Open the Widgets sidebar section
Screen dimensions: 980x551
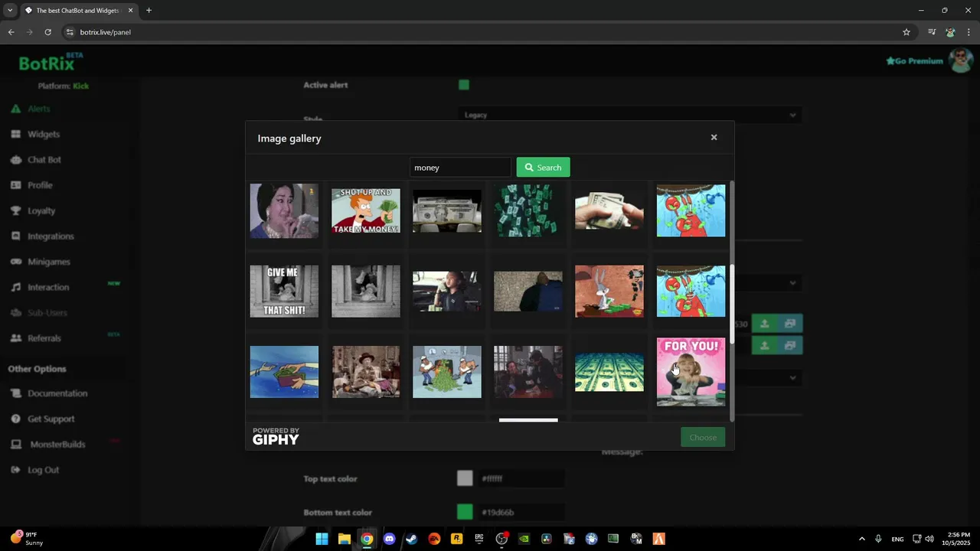coord(43,134)
